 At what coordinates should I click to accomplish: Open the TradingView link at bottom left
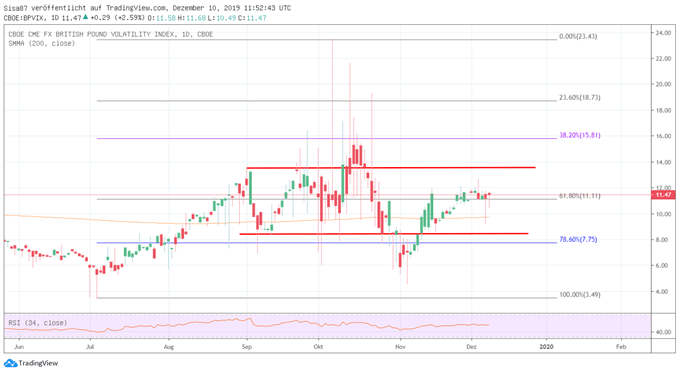[31, 363]
